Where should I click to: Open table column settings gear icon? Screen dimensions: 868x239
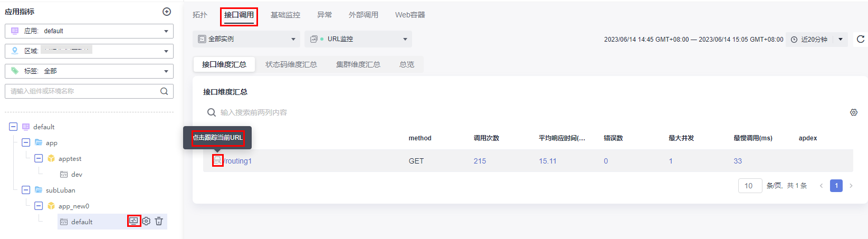[x=854, y=112]
